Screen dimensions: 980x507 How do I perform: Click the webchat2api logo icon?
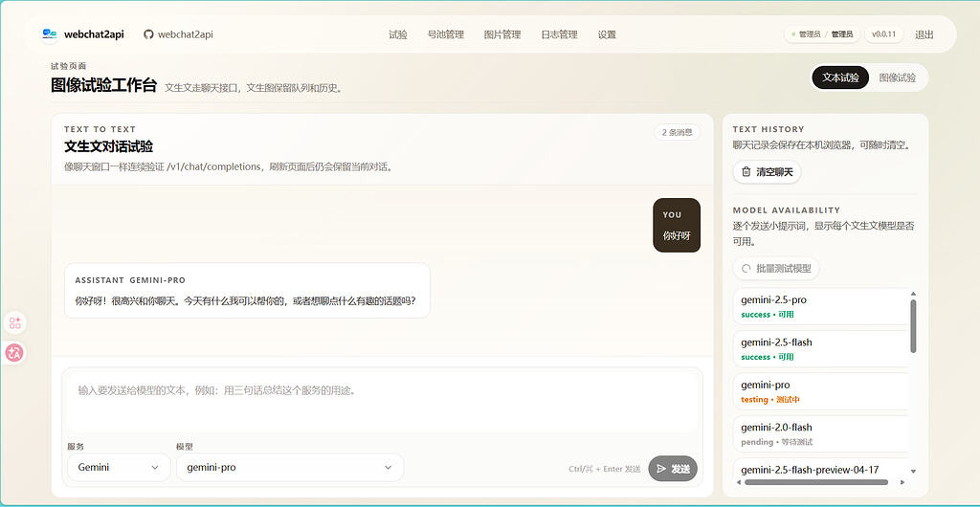click(50, 34)
